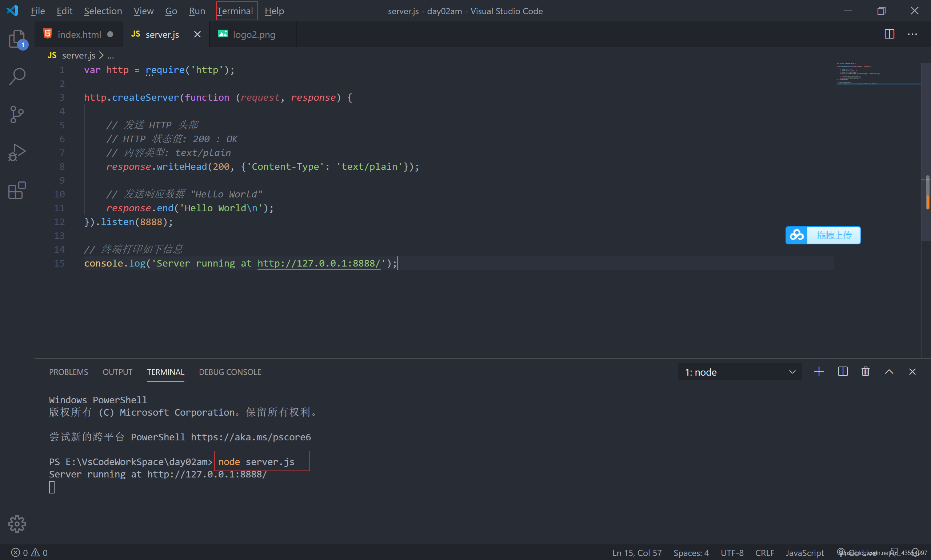Open the Manage gear menu
931x560 pixels.
pos(17,524)
